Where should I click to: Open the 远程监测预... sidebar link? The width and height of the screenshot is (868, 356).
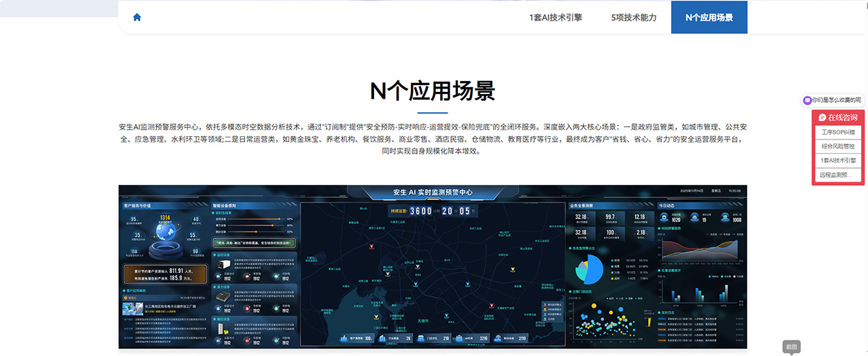click(x=838, y=175)
